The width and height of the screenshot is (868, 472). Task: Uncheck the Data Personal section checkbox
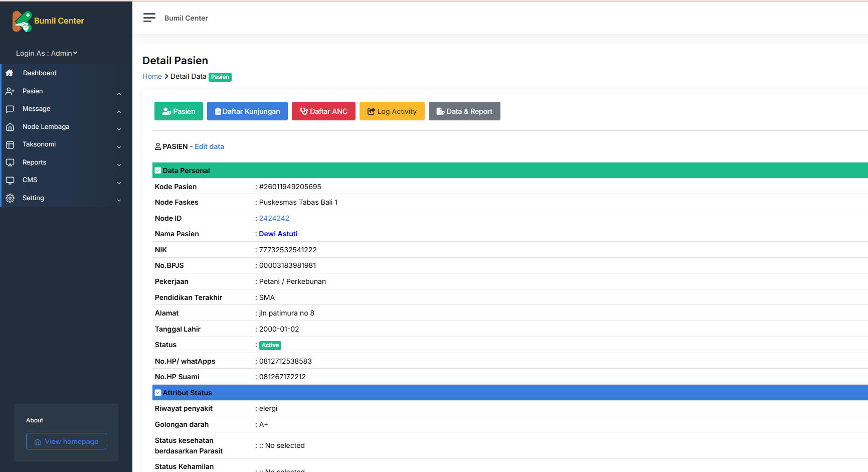pyautogui.click(x=158, y=170)
